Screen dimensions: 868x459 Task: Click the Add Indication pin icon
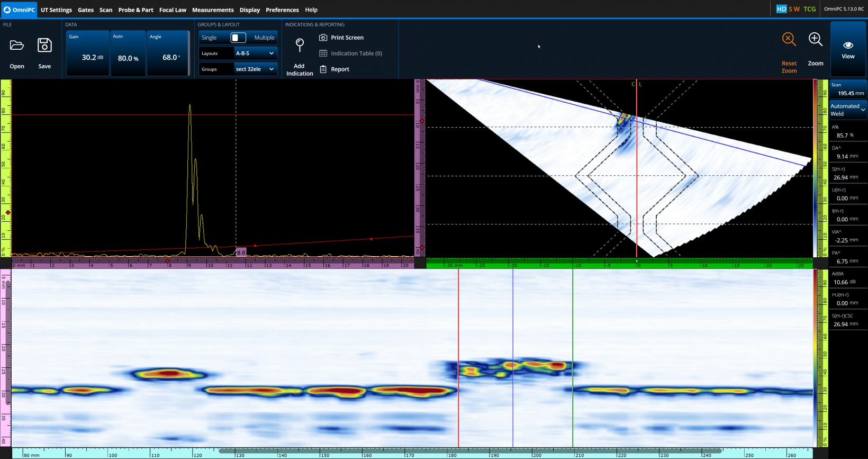pos(300,46)
